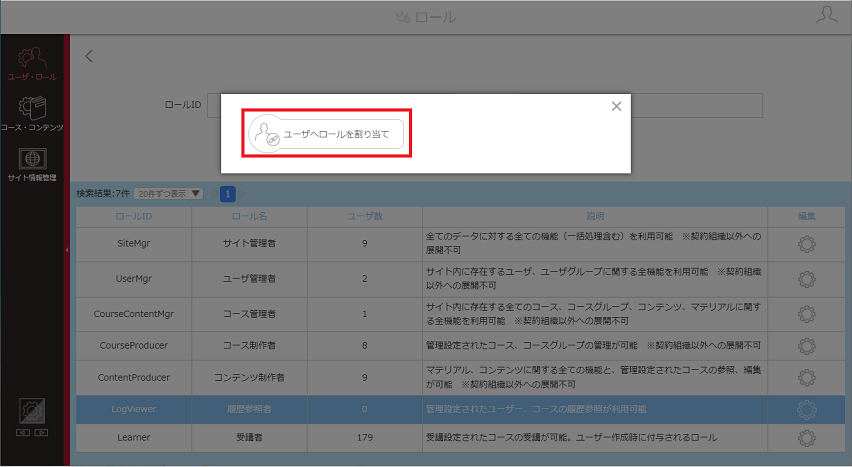Close the role assignment popup
This screenshot has height=467, width=852.
616,106
